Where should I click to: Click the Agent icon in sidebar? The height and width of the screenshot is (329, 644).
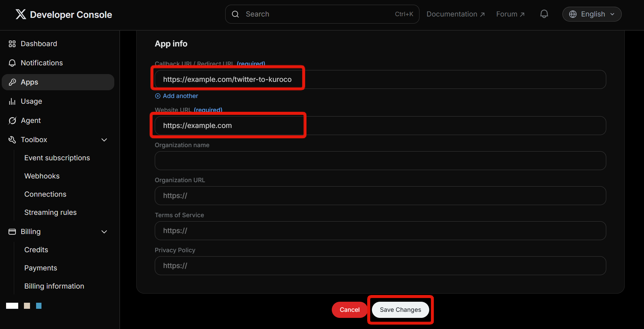[x=12, y=121]
